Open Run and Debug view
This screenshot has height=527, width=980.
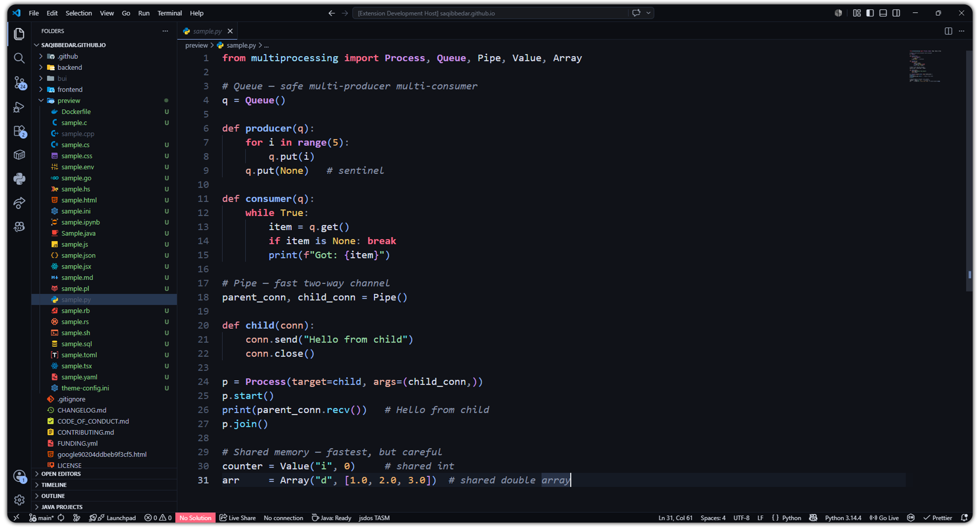(x=19, y=107)
